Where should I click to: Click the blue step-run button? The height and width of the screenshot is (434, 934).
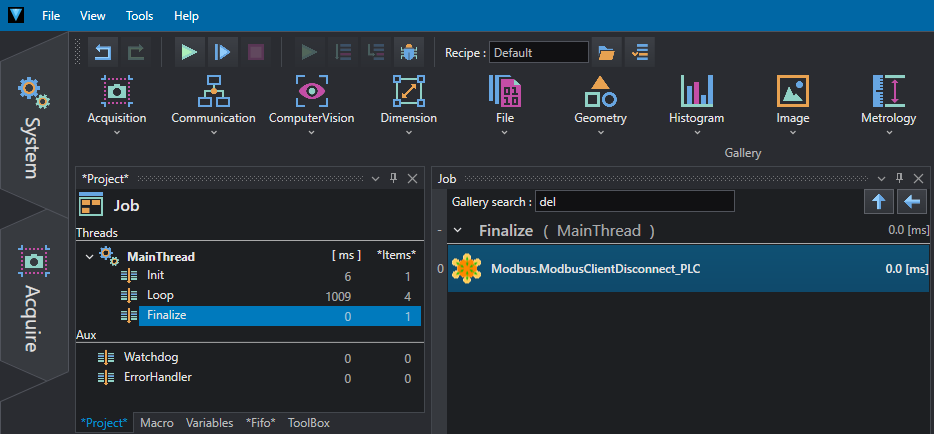pyautogui.click(x=223, y=52)
